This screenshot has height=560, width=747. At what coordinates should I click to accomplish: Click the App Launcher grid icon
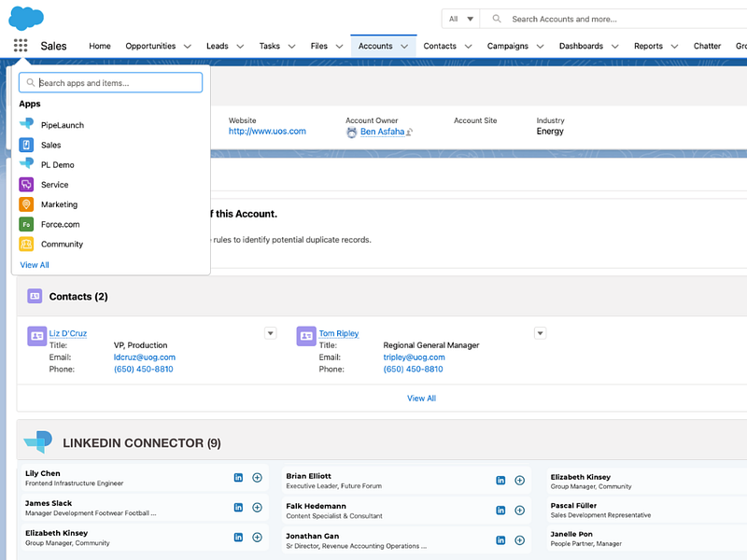point(21,46)
